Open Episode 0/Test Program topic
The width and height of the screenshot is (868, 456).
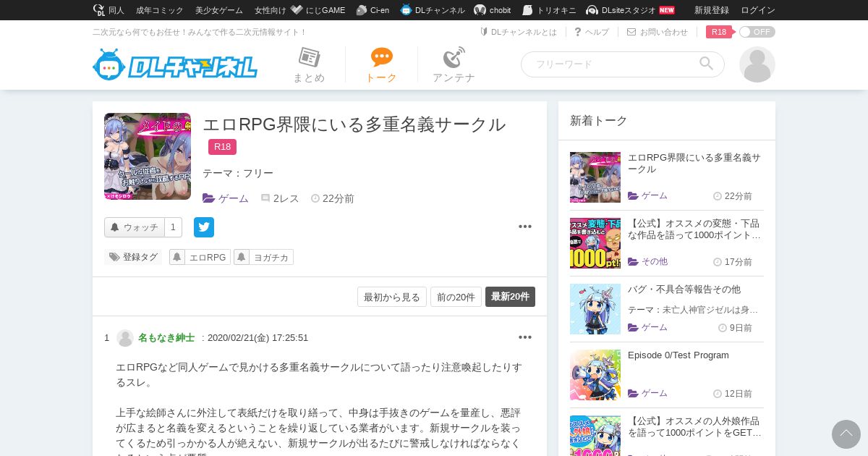678,355
